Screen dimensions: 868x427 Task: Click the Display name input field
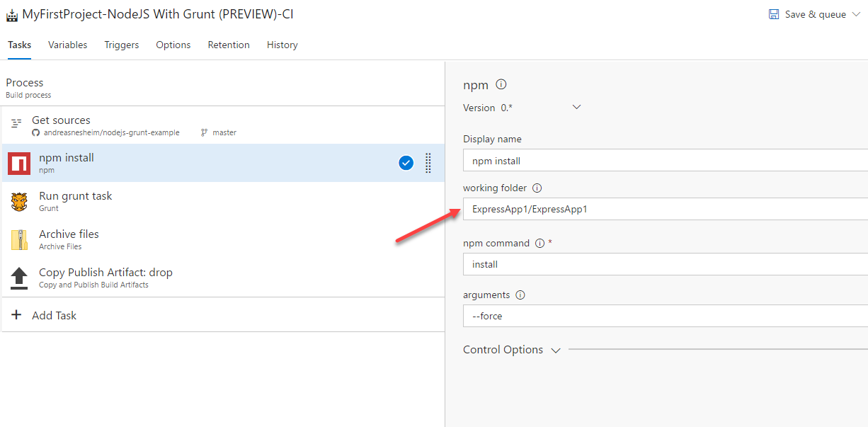pos(666,161)
